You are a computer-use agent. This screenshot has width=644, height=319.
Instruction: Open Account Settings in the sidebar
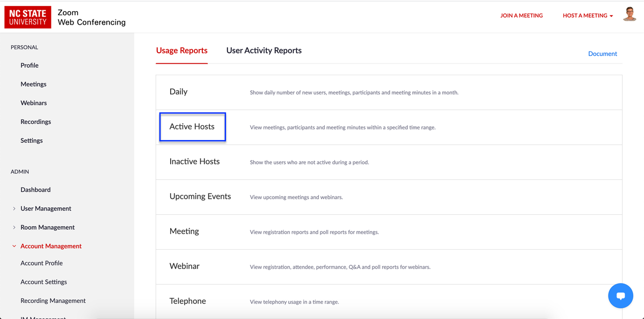click(43, 281)
